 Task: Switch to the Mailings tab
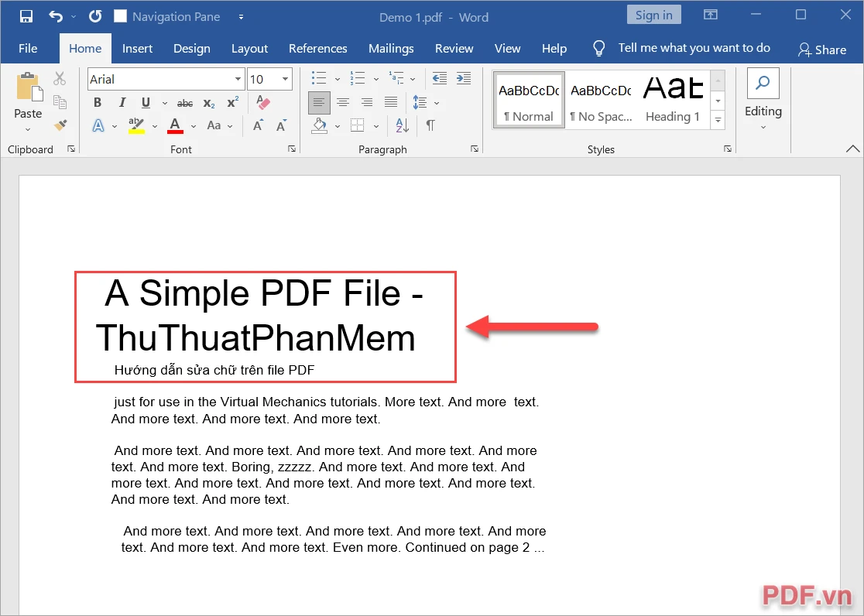tap(391, 49)
